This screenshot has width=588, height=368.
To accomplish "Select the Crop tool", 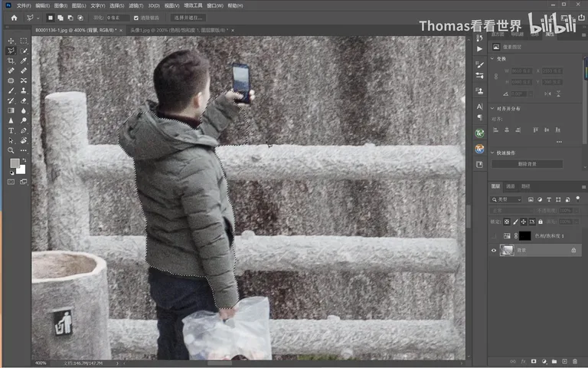I will (11, 61).
